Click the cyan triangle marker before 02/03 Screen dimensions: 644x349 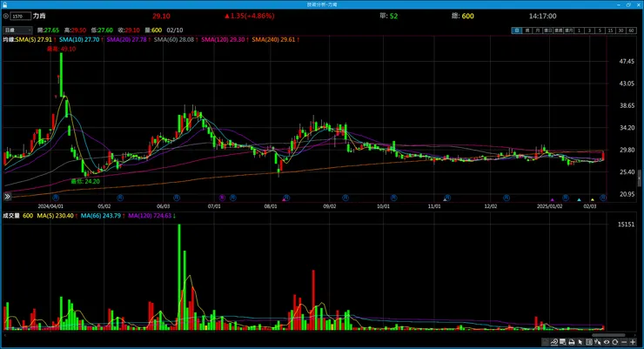click(579, 199)
